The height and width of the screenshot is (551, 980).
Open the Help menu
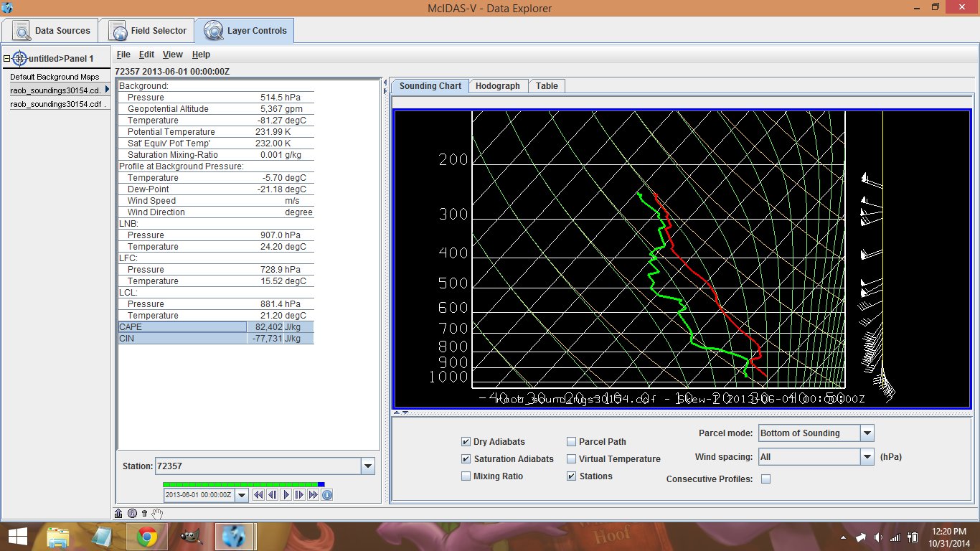201,55
